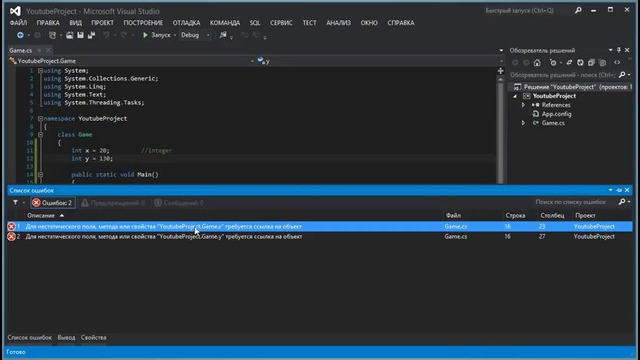Click the Sync with Active Document icon

[x=569, y=63]
